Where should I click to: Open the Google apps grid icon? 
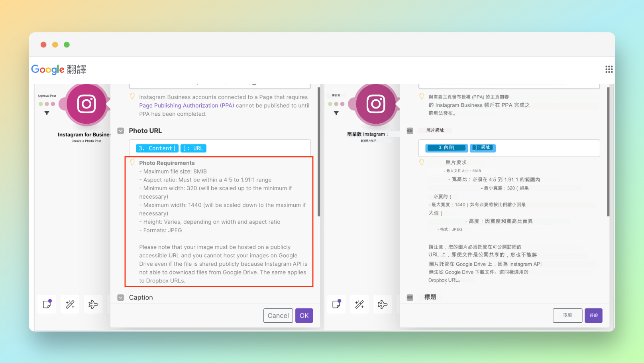coord(609,69)
